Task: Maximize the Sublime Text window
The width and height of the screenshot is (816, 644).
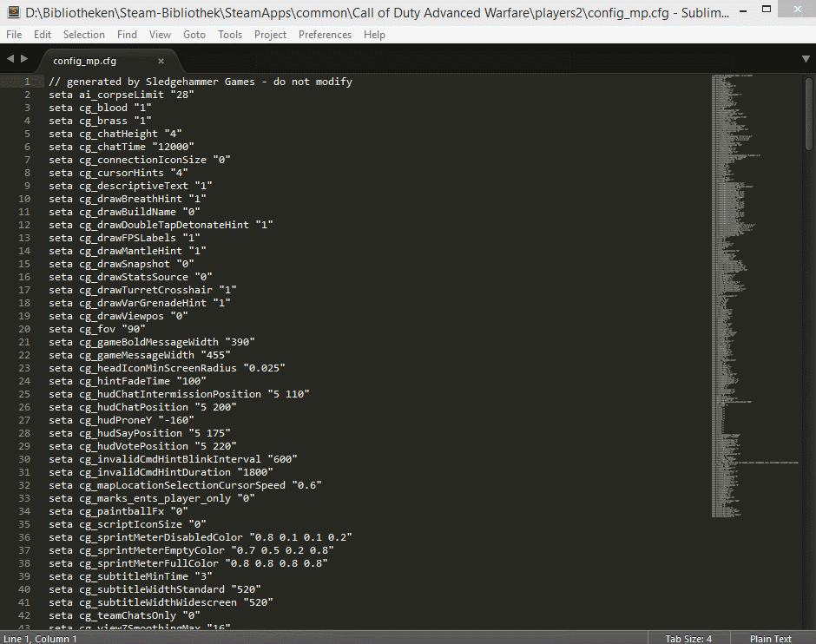Action: tap(767, 10)
